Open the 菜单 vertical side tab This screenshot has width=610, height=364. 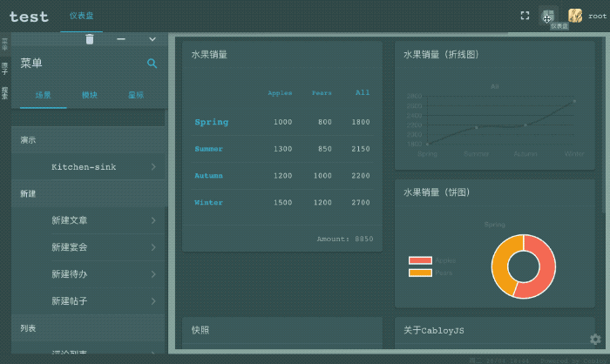(4, 44)
